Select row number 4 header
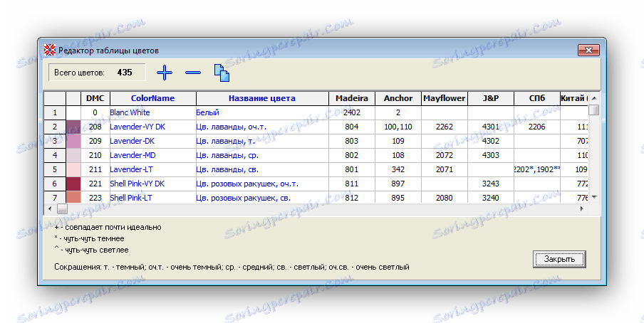The height and width of the screenshot is (323, 644). [x=55, y=155]
